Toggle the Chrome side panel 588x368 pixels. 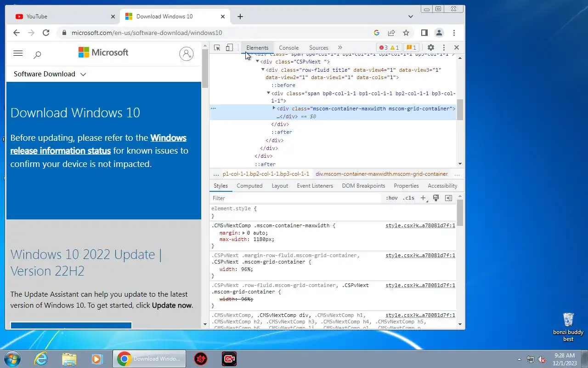[x=424, y=33]
